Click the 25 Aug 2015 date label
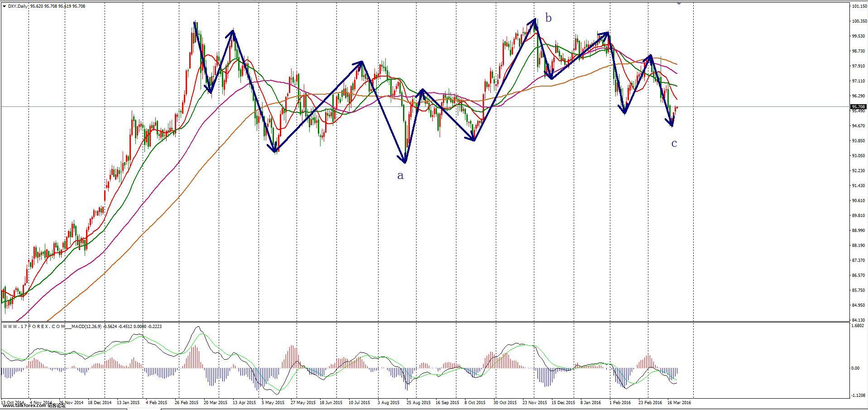868x410 pixels. (x=418, y=402)
